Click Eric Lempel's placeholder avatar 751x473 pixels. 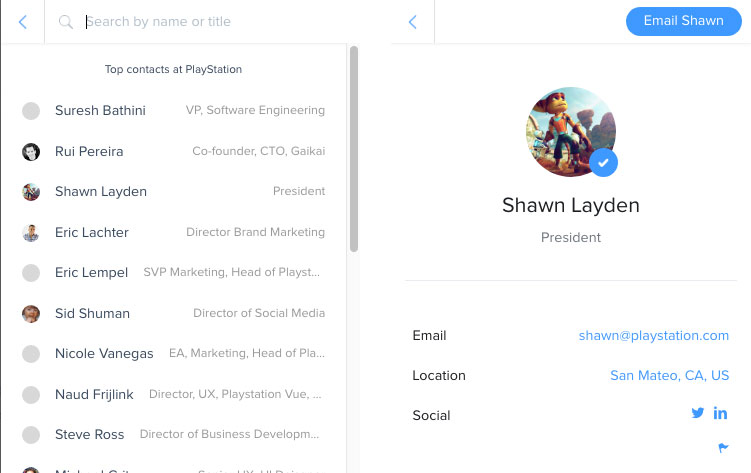tap(31, 273)
